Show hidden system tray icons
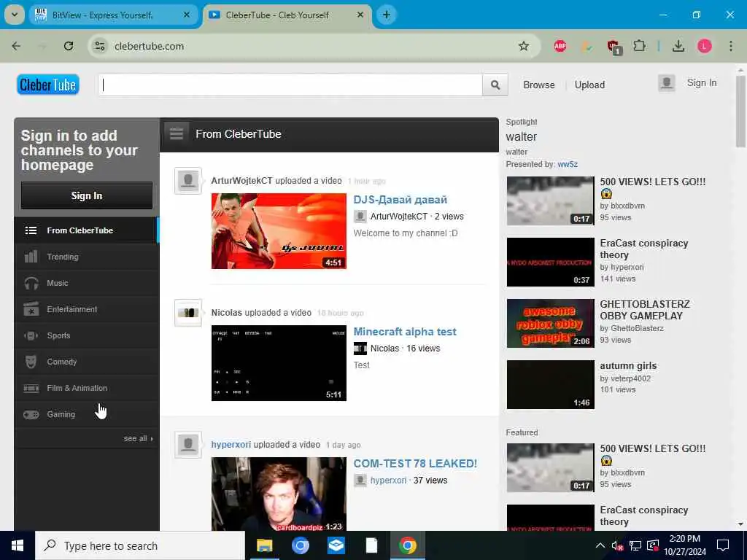Screen dimensions: 747x560 (600, 545)
